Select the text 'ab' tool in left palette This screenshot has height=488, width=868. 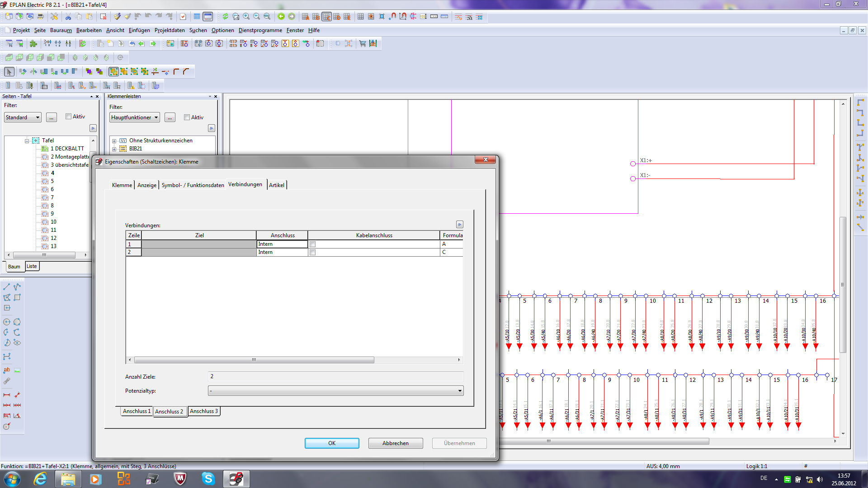click(x=7, y=370)
